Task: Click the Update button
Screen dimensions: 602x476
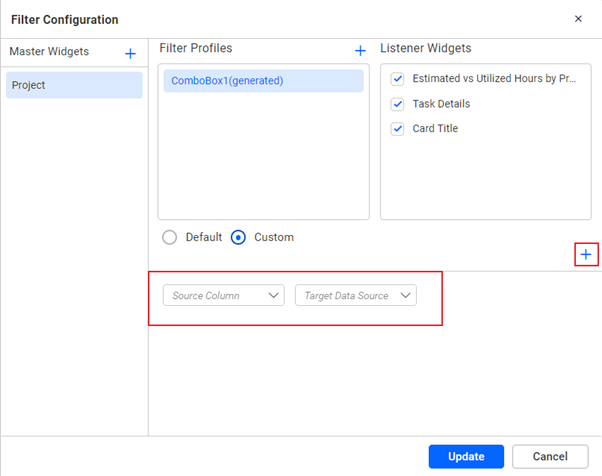Action: (466, 456)
